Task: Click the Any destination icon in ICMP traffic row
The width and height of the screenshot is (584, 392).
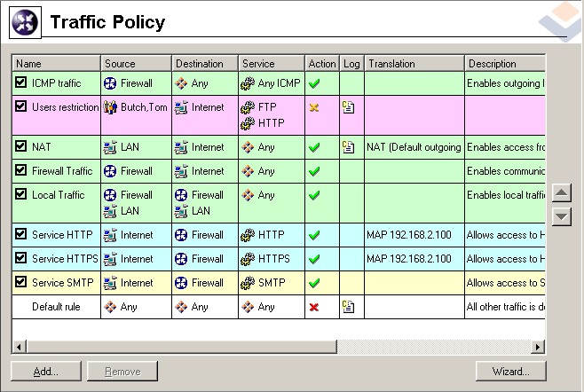Action: 181,83
